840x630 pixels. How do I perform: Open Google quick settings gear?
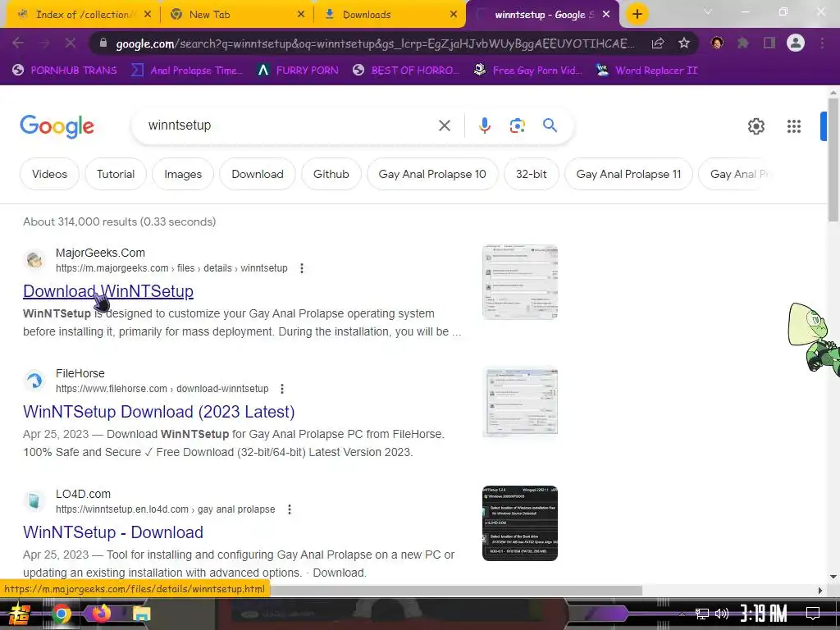[756, 126]
